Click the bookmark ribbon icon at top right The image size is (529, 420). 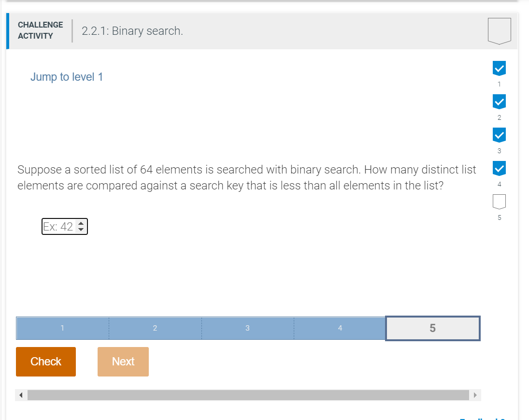(x=499, y=30)
